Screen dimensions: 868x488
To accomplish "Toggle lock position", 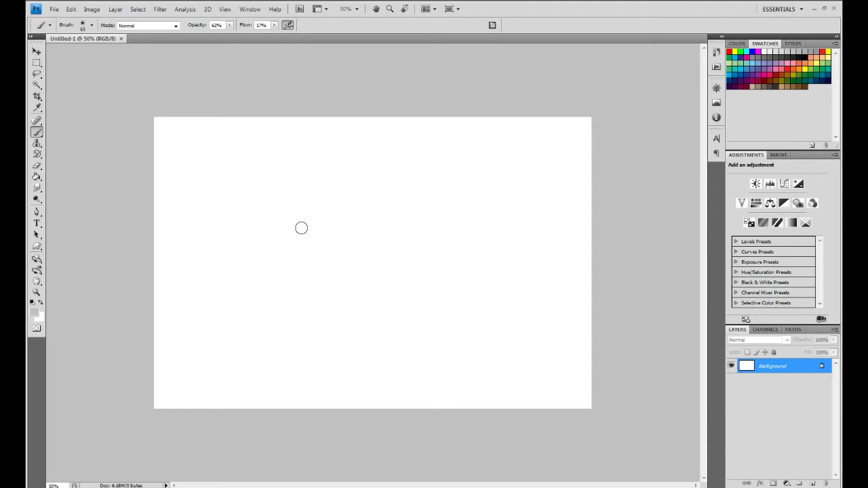I will click(x=765, y=352).
